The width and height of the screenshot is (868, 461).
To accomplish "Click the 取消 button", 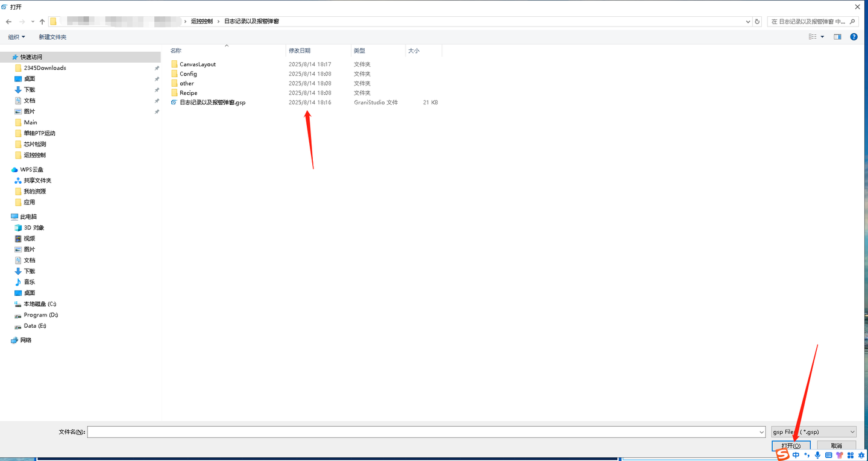I will [x=836, y=446].
